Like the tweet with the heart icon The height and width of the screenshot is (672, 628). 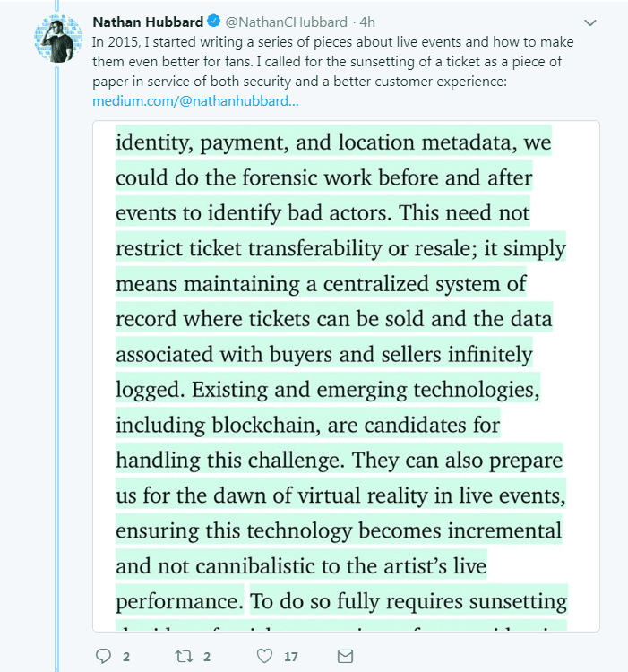(264, 656)
